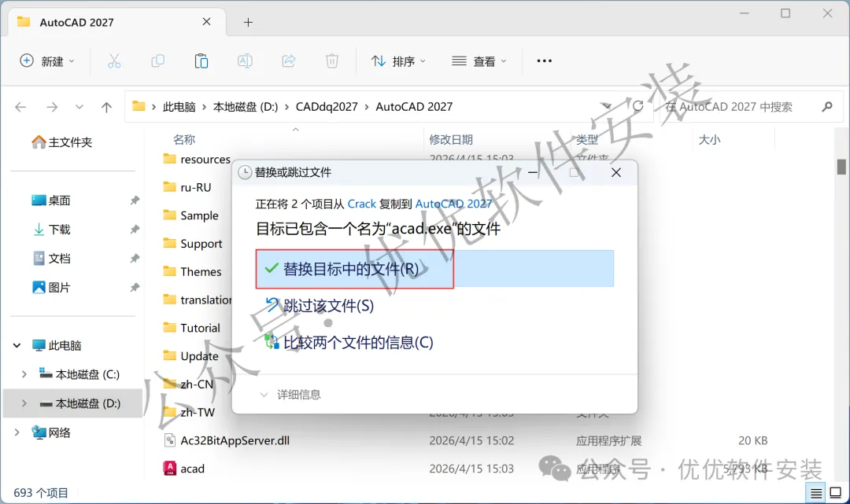Close the AutoCAD 2027 tab
Screen dimensions: 850x504
point(206,22)
